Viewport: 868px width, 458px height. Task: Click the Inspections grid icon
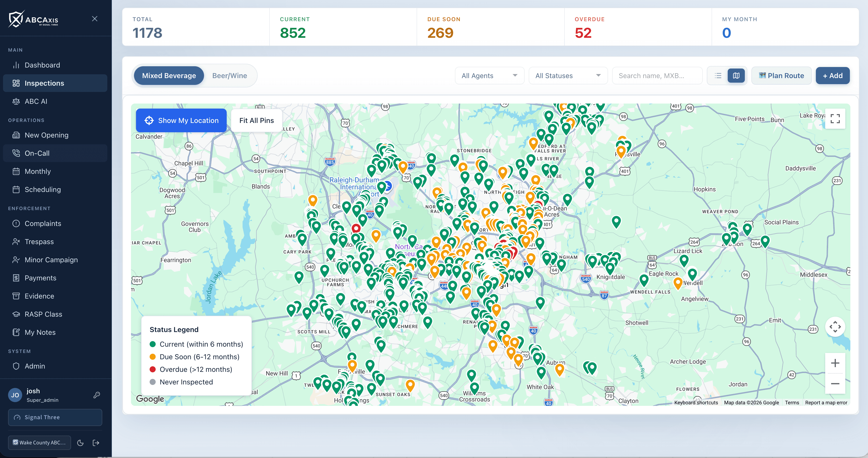pyautogui.click(x=16, y=83)
